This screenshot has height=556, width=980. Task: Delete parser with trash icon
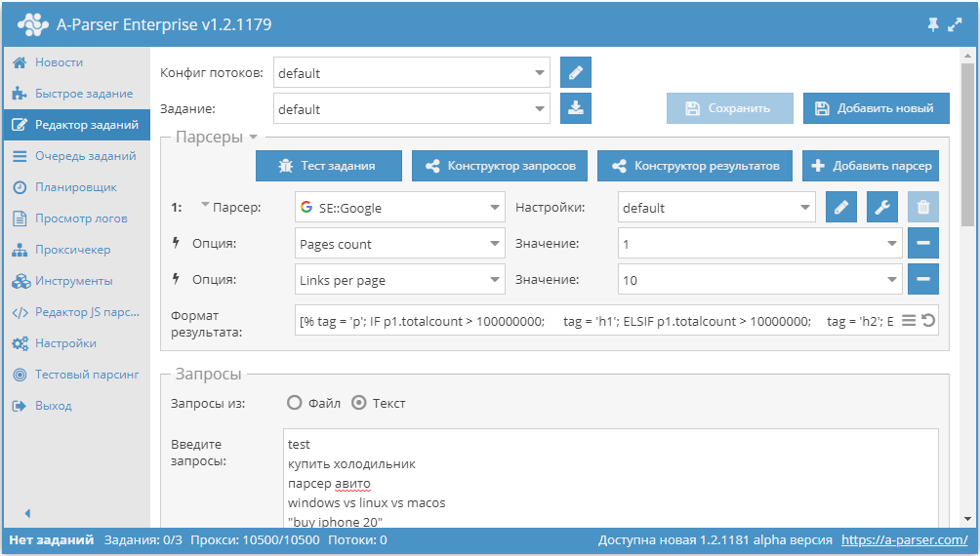tap(923, 207)
